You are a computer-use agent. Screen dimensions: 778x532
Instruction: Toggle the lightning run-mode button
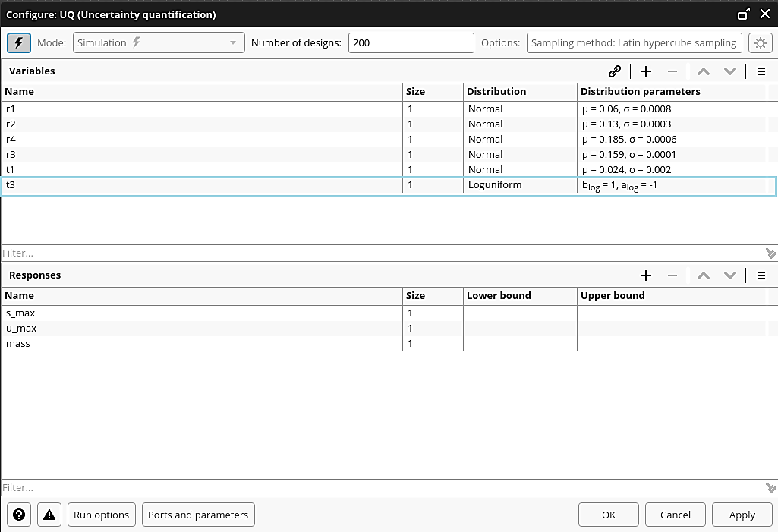point(19,42)
